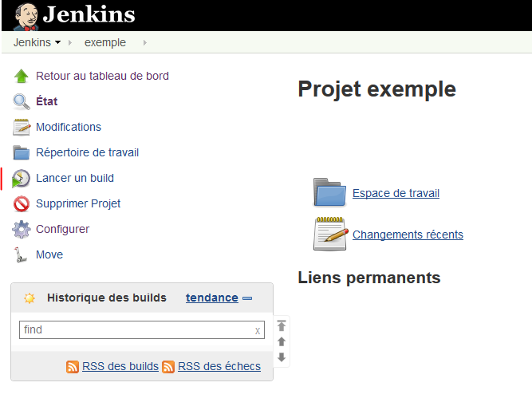Click the Move hand truck icon
The height and width of the screenshot is (418, 532).
(22, 255)
